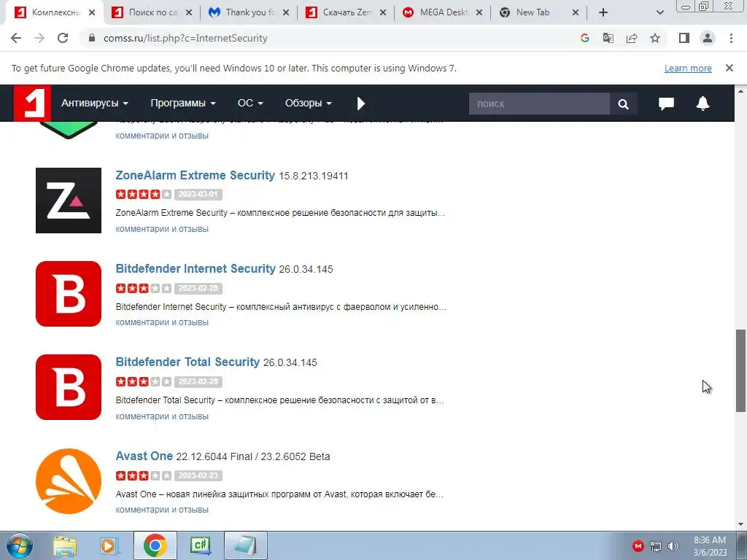The width and height of the screenshot is (747, 560).
Task: Open the Chrome profile avatar icon
Action: [x=708, y=38]
